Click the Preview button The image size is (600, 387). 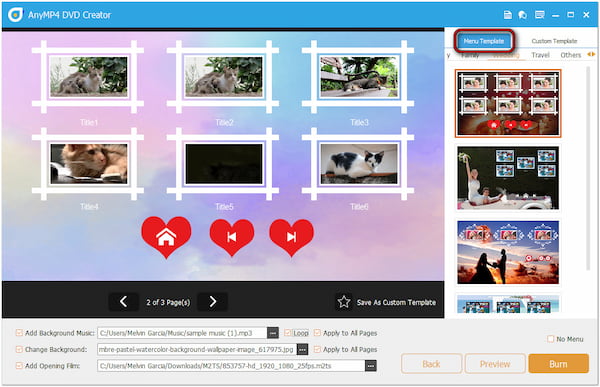(495, 364)
